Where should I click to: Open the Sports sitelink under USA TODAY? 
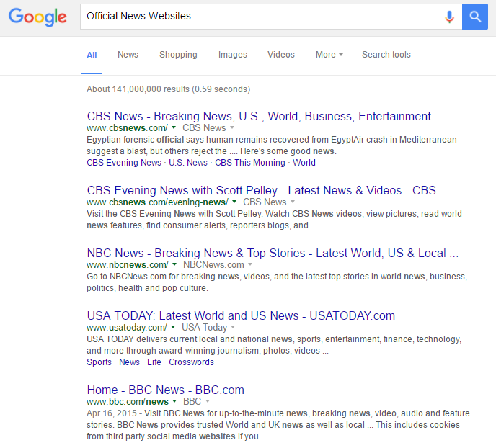[99, 362]
